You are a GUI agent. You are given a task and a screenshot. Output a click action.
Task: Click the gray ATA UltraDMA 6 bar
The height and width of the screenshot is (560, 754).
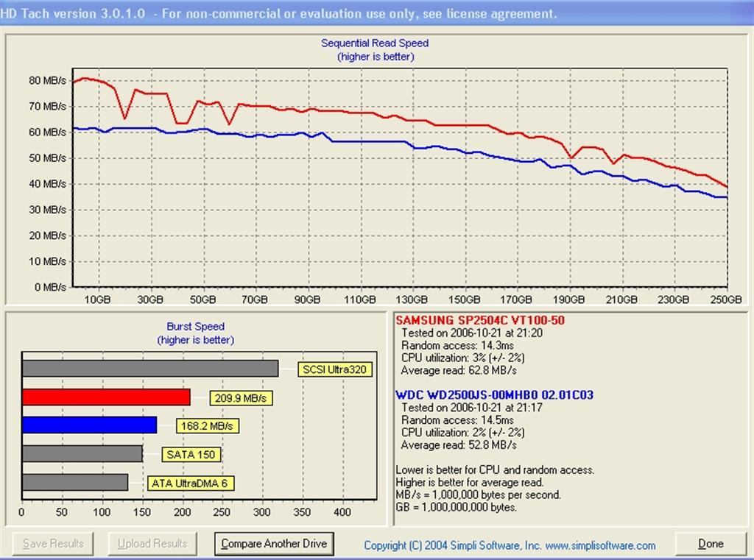coord(75,482)
